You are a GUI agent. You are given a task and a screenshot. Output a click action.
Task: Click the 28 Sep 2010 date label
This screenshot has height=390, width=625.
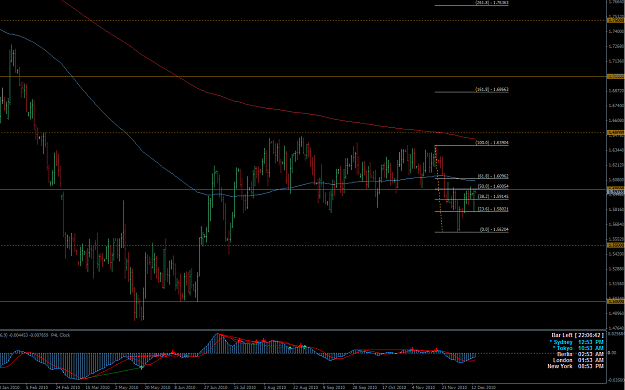click(364, 387)
